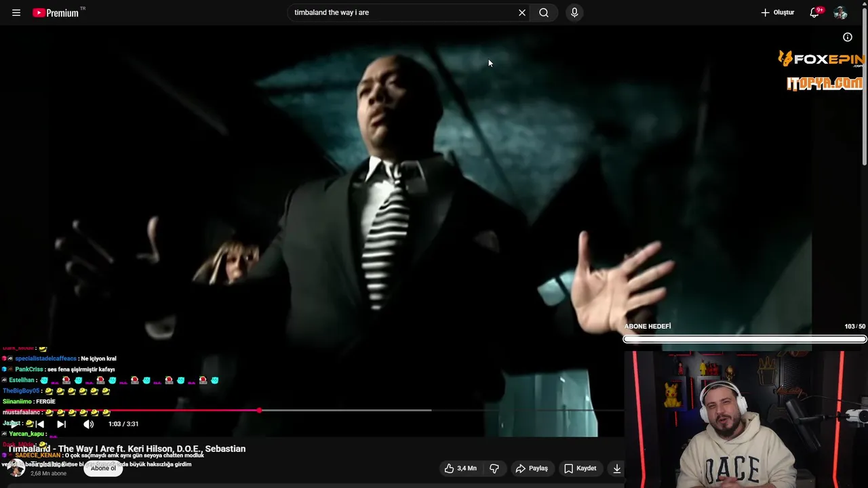
Task: Open the notifications bell
Action: (x=815, y=12)
